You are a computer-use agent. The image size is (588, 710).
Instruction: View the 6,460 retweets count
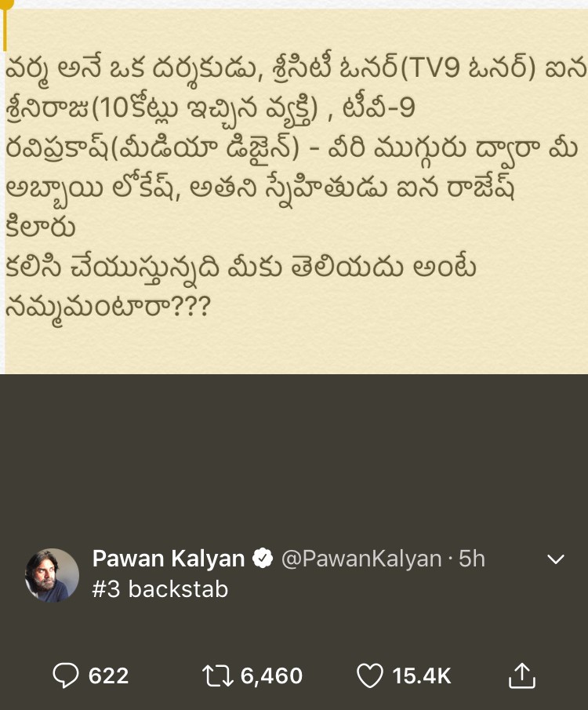[x=271, y=675]
